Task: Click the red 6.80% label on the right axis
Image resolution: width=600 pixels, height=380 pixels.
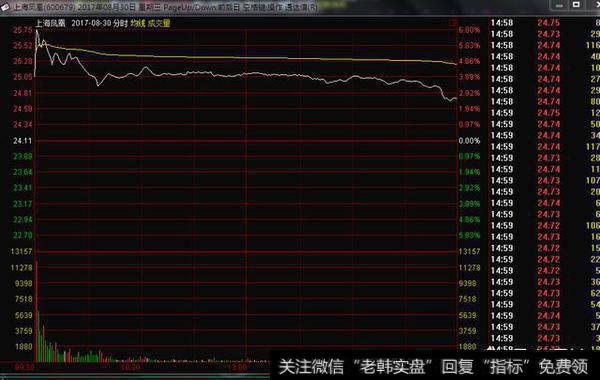Action: [469, 30]
